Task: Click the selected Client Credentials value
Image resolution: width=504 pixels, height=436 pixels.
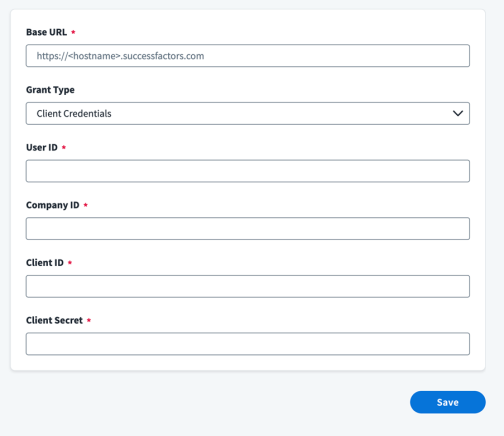Action: click(x=74, y=114)
